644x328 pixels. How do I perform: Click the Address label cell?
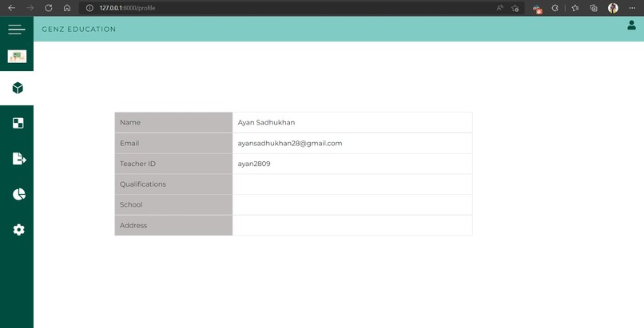click(x=173, y=226)
